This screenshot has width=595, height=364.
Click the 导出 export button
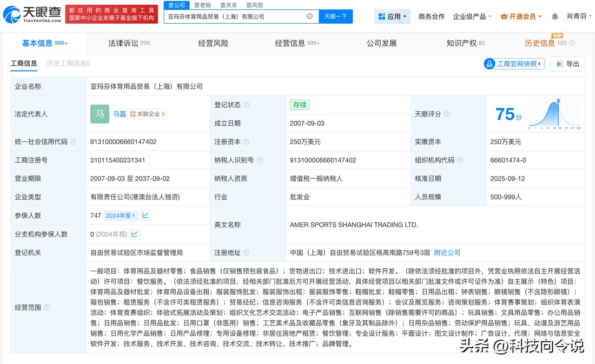click(x=568, y=64)
